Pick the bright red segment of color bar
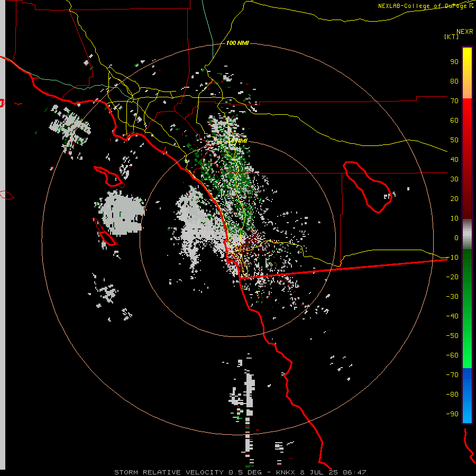Image resolution: width=476 pixels, height=476 pixels. point(467,159)
